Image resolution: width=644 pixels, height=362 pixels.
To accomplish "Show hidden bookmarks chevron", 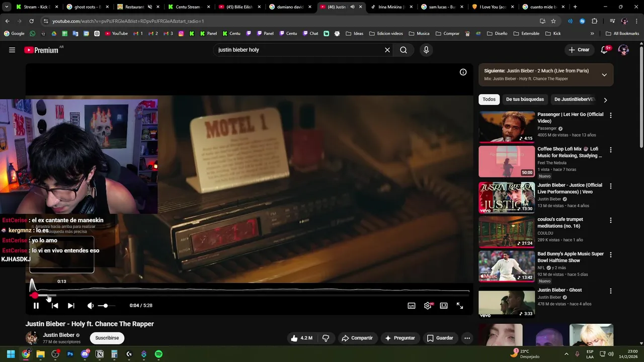I will pos(592,34).
